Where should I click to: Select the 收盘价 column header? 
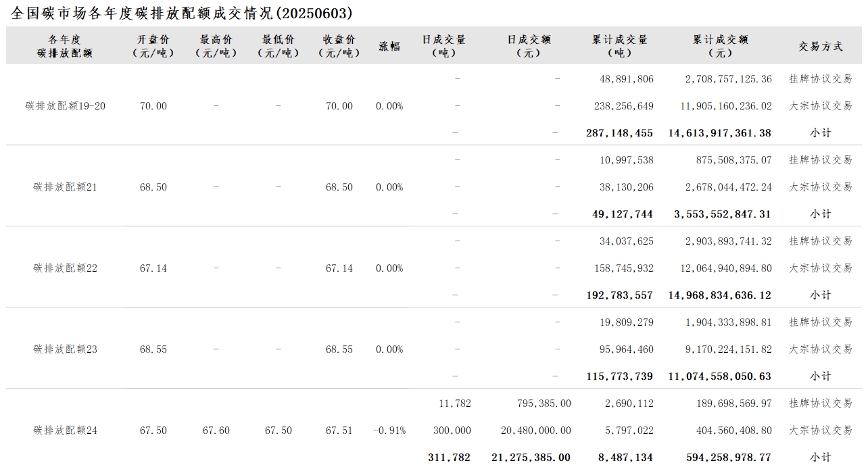tap(339, 46)
